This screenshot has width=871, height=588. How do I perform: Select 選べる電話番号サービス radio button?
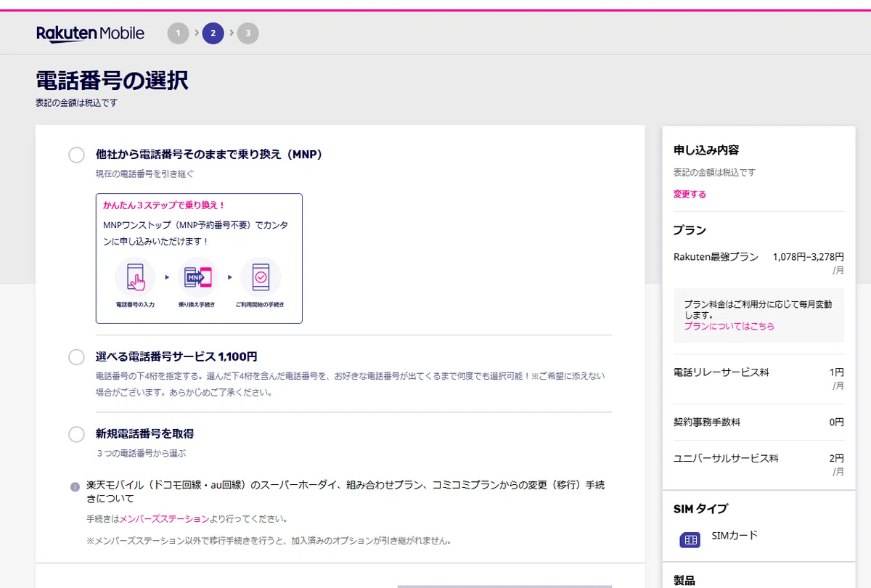[x=76, y=357]
